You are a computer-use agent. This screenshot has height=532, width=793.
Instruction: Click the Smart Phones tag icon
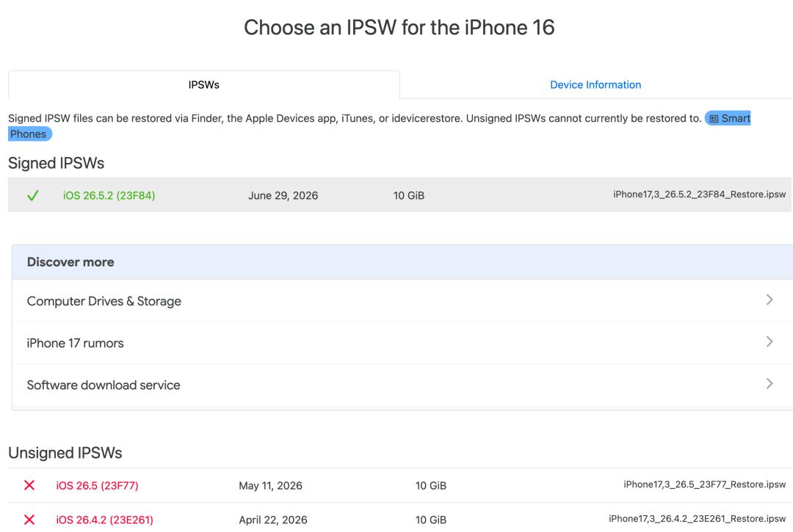coord(714,119)
